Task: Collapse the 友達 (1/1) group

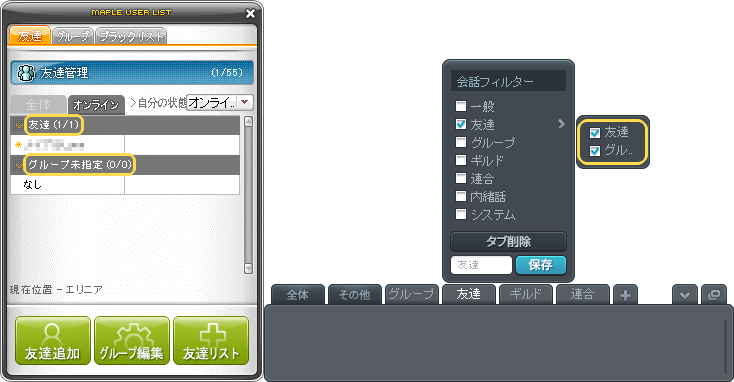Action: (x=18, y=125)
